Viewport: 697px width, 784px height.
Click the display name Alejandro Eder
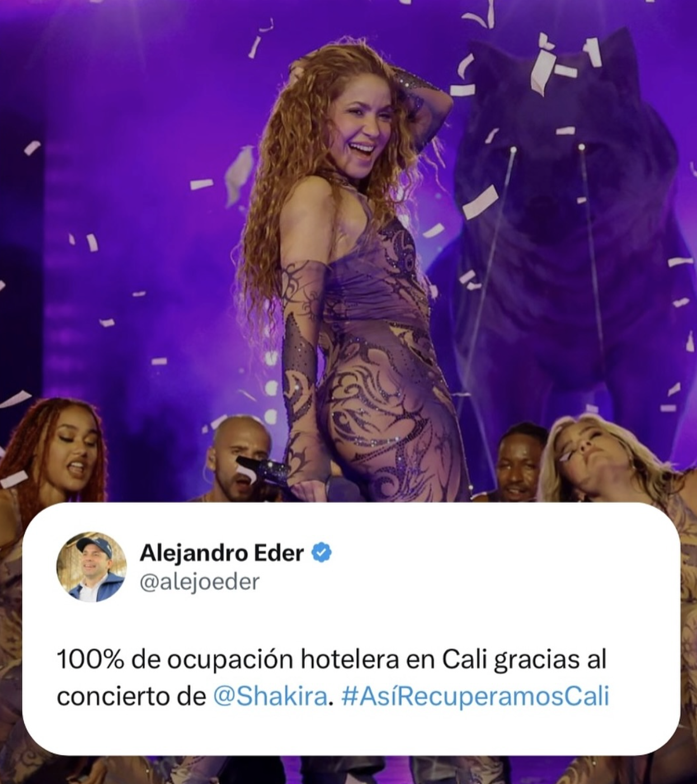click(222, 552)
